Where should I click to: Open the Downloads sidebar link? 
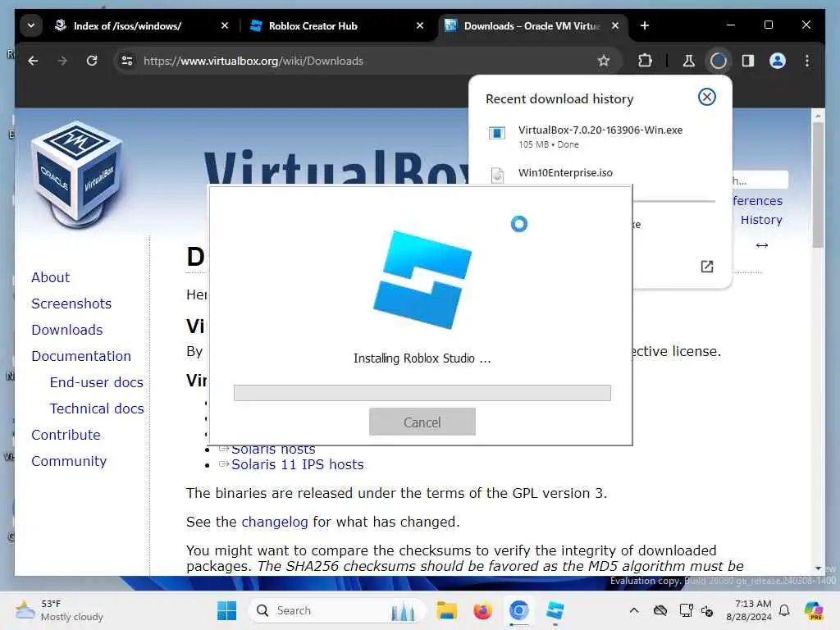[x=67, y=330]
